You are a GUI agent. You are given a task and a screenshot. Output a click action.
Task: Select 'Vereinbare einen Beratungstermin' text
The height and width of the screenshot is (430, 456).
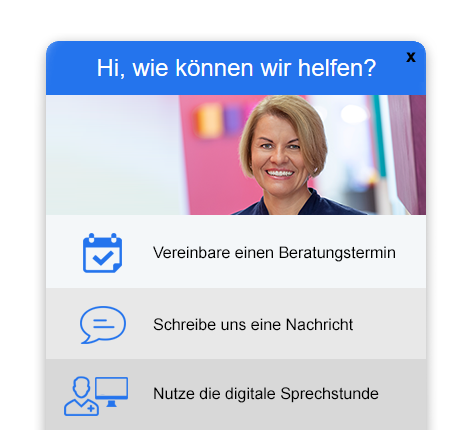(274, 253)
